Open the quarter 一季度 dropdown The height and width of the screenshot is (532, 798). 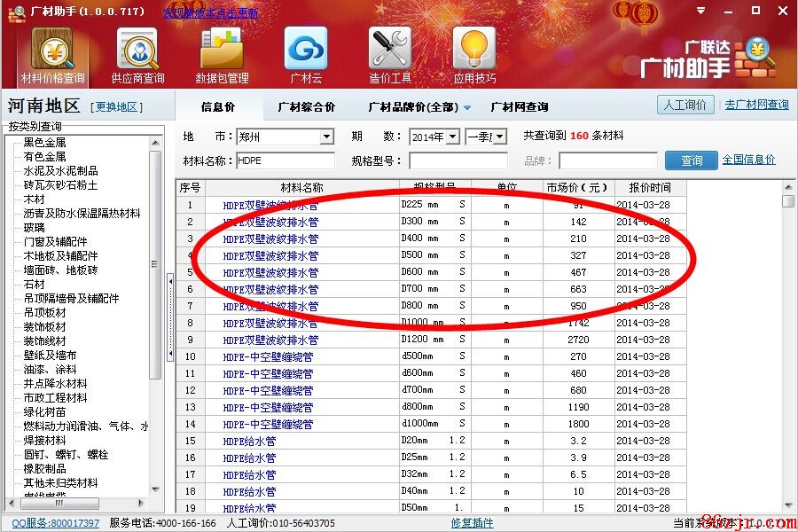[x=499, y=137]
